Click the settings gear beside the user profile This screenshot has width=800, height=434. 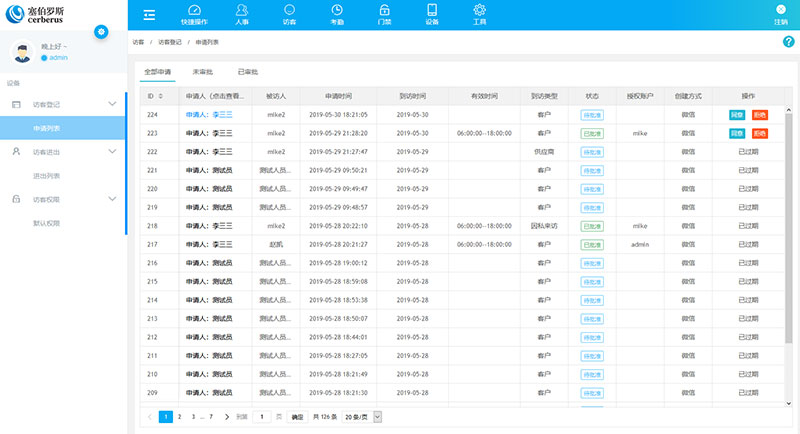pos(101,33)
